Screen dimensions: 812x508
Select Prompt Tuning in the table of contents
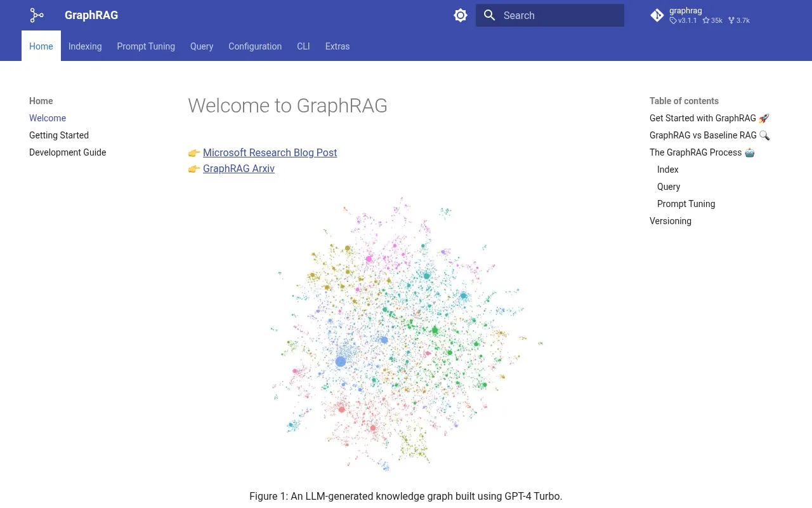tap(686, 204)
